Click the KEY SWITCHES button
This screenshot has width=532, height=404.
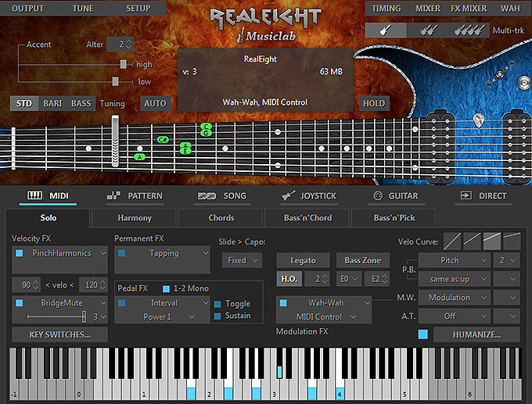(59, 334)
